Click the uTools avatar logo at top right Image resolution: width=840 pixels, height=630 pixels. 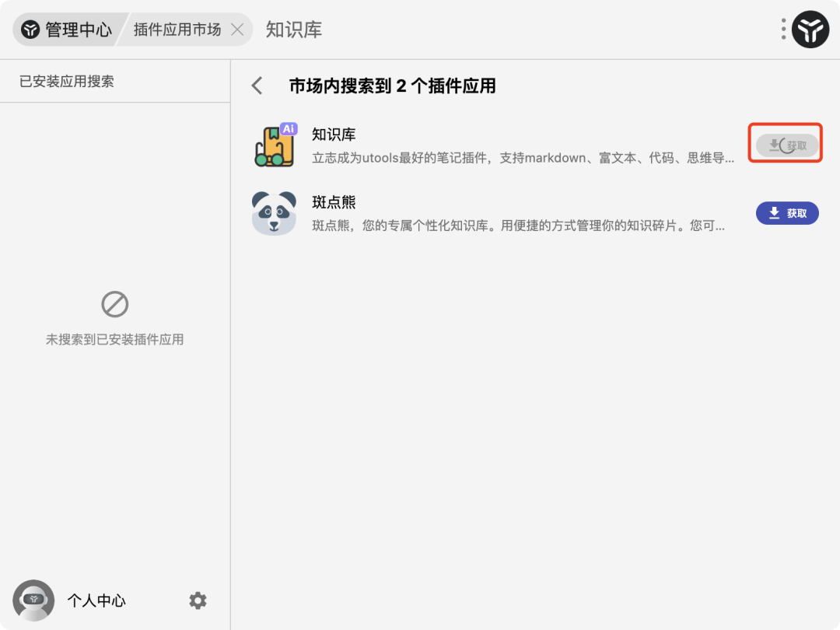[810, 30]
